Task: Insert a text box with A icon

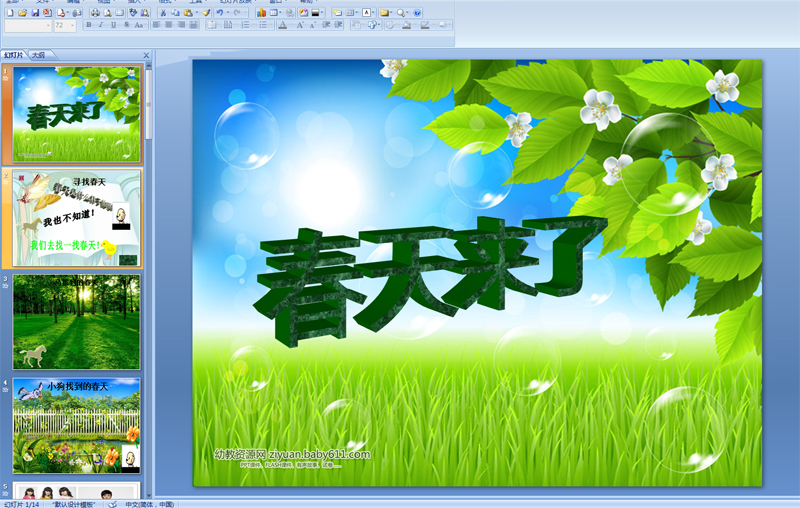Action: (366, 13)
